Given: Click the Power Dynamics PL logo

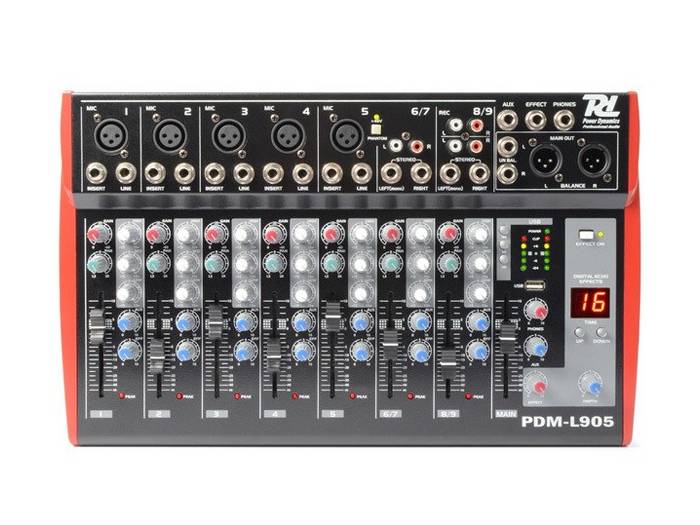Looking at the screenshot, I should pos(601,111).
